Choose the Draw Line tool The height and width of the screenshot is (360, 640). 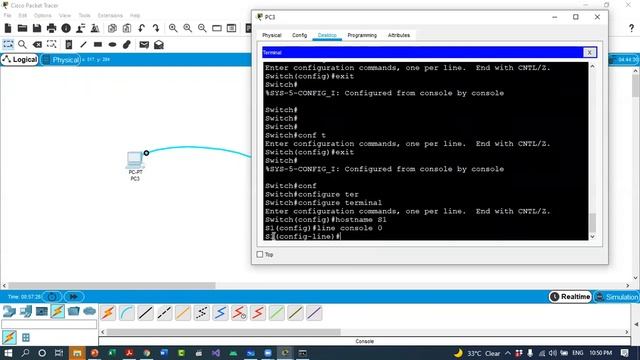(83, 44)
